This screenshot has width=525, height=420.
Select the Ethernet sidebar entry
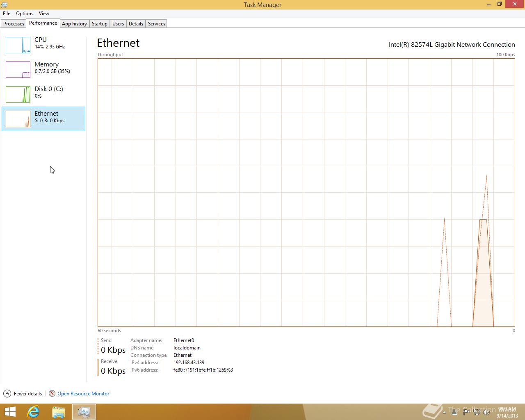43,119
